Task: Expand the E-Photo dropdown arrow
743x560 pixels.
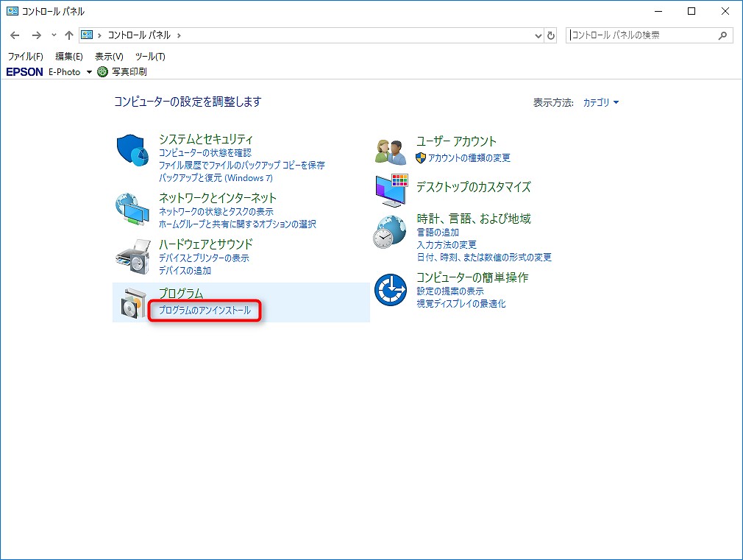Action: [89, 72]
